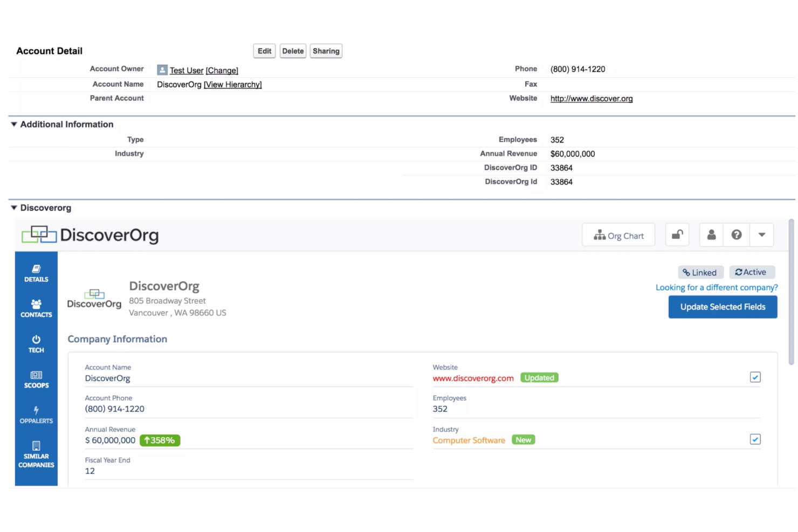The image size is (798, 532).
Task: Collapse the Additional Information section
Action: pos(13,124)
